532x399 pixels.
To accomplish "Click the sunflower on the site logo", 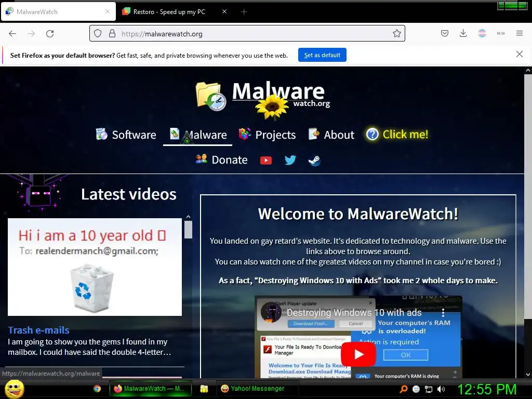I will [272, 107].
